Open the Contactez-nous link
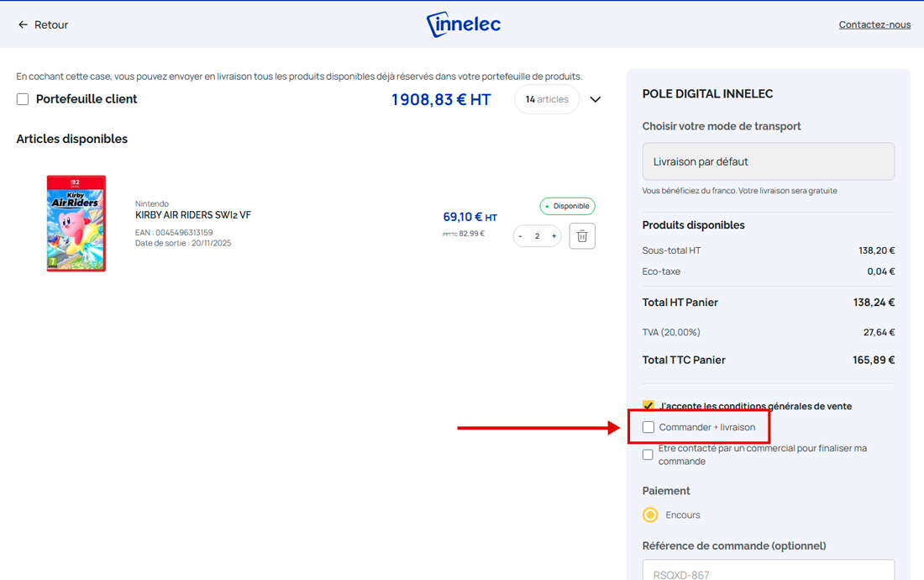 pos(874,25)
